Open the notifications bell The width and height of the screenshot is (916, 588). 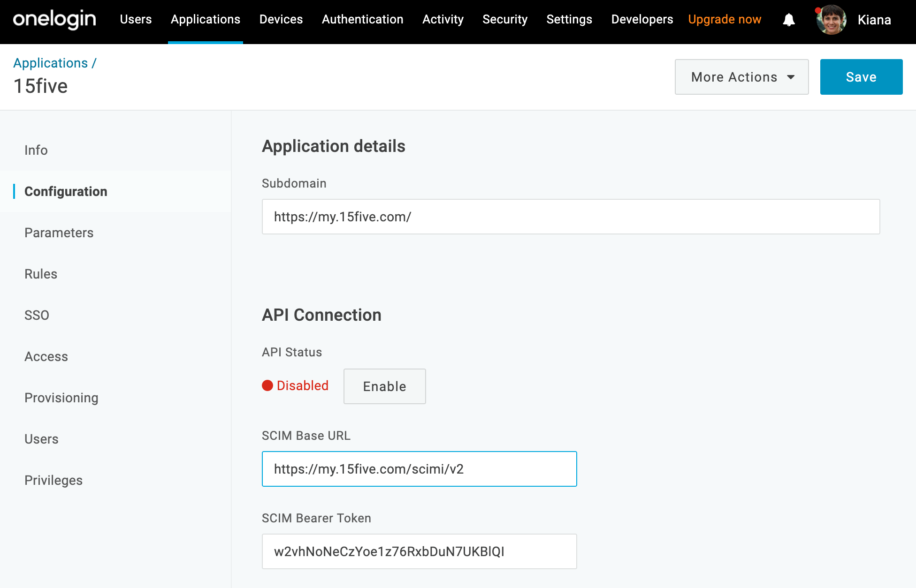point(789,20)
